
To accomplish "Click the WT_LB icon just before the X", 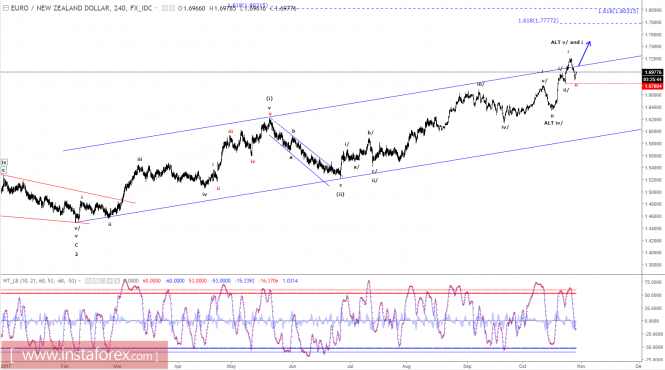I will (110, 280).
